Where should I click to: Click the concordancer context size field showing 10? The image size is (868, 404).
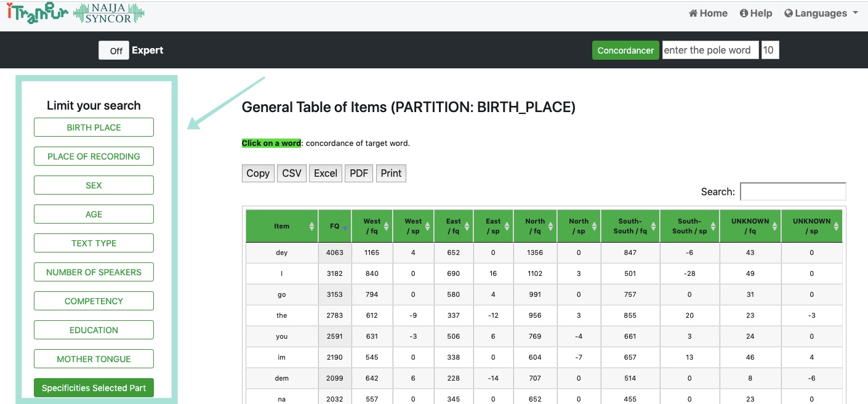pos(770,50)
